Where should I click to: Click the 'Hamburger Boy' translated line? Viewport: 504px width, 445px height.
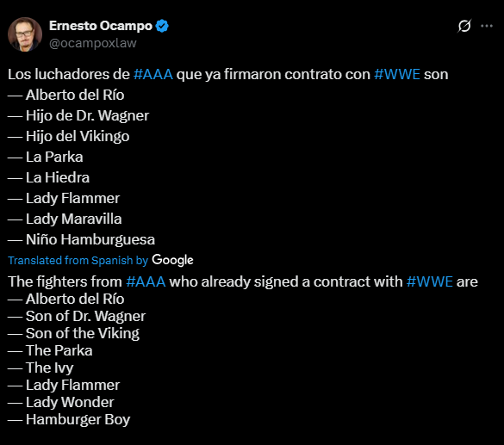click(69, 420)
